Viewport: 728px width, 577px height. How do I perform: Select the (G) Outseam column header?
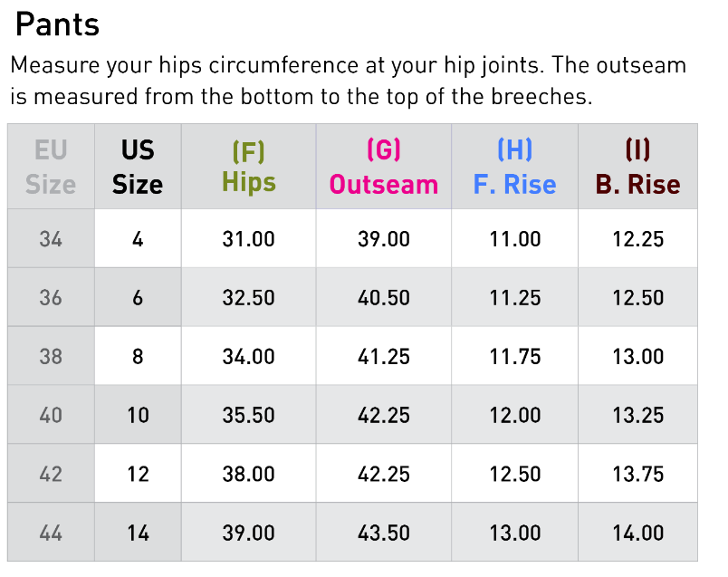click(384, 167)
